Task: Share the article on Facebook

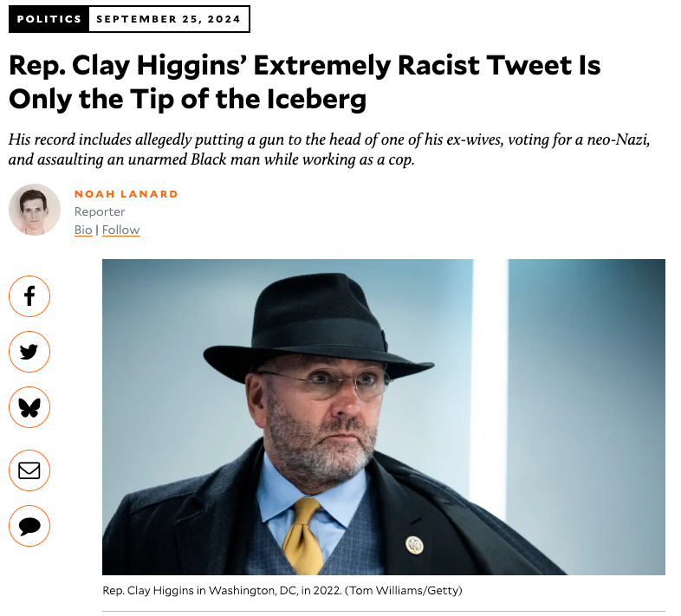Action: point(29,296)
